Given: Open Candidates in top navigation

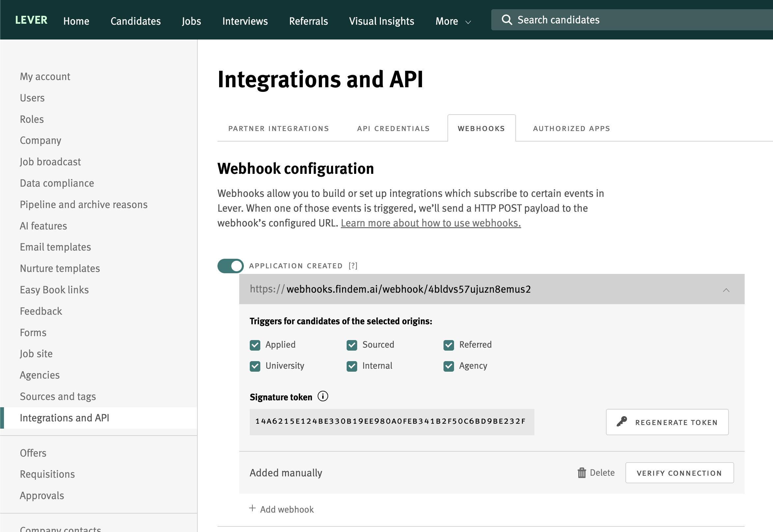Looking at the screenshot, I should pyautogui.click(x=135, y=21).
